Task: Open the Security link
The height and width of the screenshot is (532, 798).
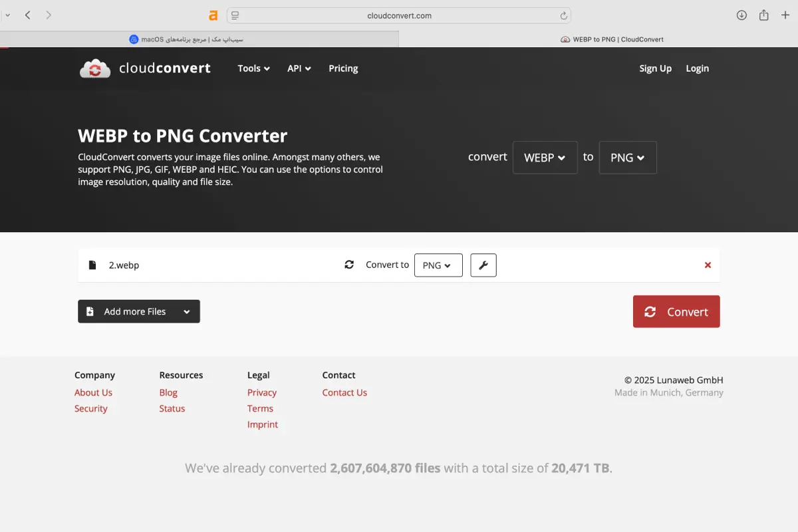Action: pyautogui.click(x=91, y=408)
